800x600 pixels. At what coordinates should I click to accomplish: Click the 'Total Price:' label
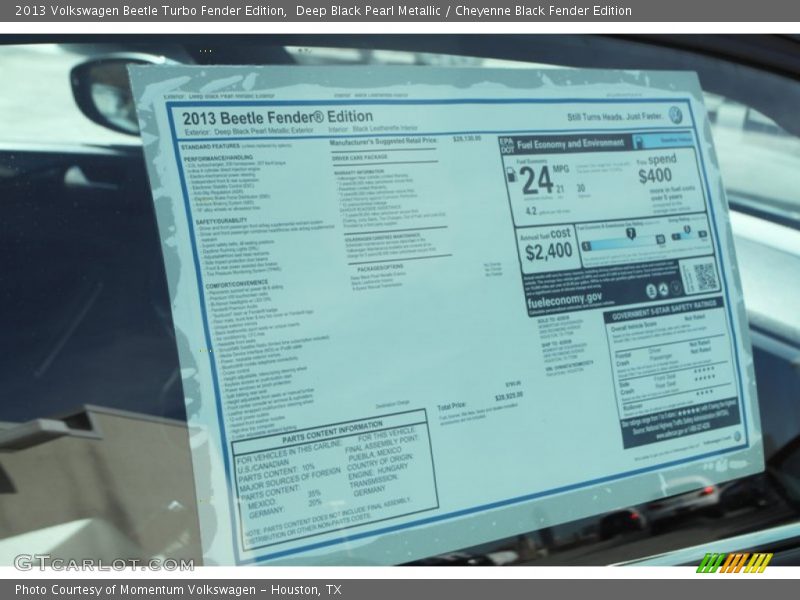click(x=451, y=407)
